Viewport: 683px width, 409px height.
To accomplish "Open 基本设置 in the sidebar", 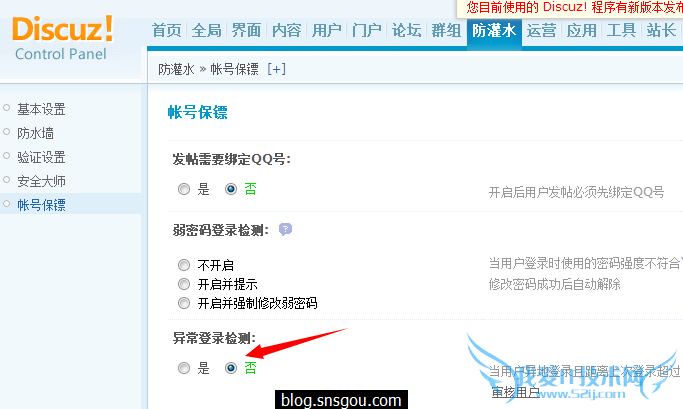I will (x=41, y=109).
